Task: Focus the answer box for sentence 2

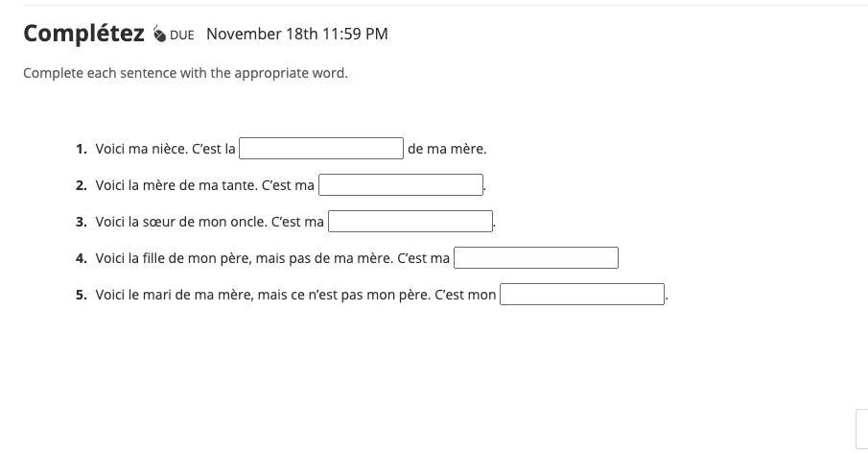Action: (401, 185)
